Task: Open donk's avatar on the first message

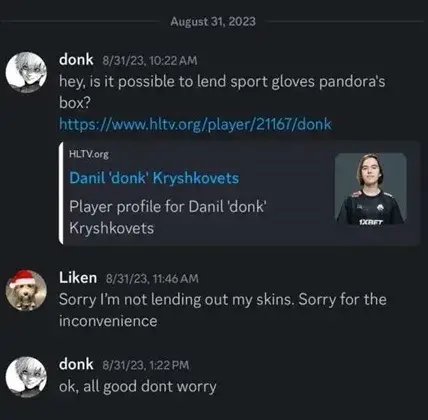Action: [26, 72]
